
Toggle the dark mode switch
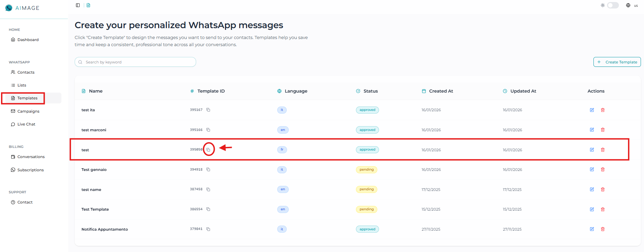point(613,5)
